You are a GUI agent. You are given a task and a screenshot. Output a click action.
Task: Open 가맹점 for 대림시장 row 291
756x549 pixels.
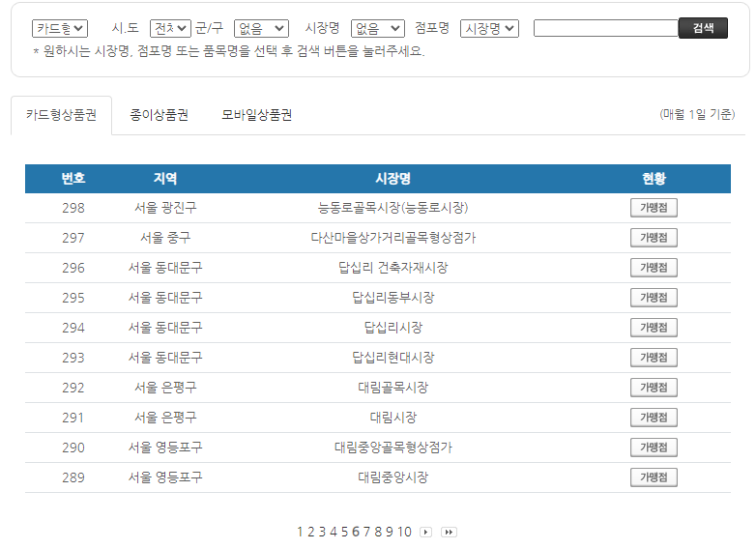[654, 418]
